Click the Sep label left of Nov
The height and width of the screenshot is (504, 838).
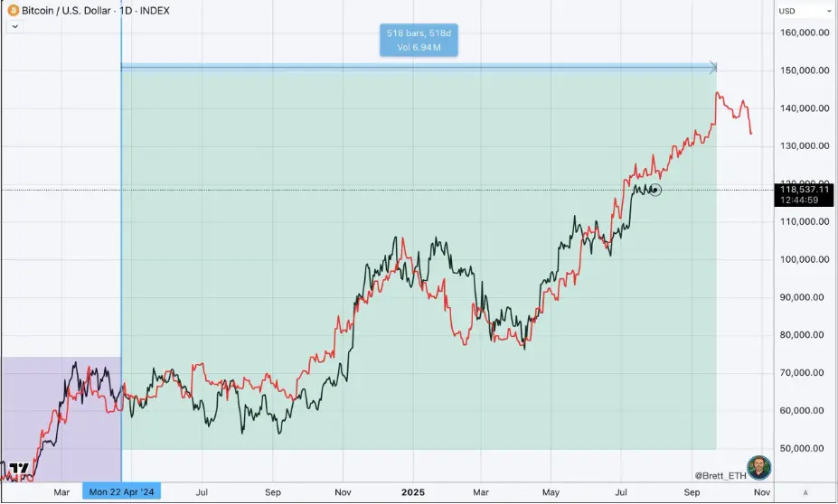click(273, 492)
